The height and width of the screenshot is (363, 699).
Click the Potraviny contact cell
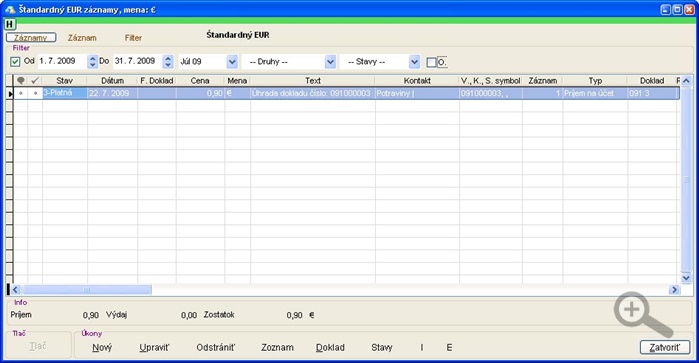(417, 93)
